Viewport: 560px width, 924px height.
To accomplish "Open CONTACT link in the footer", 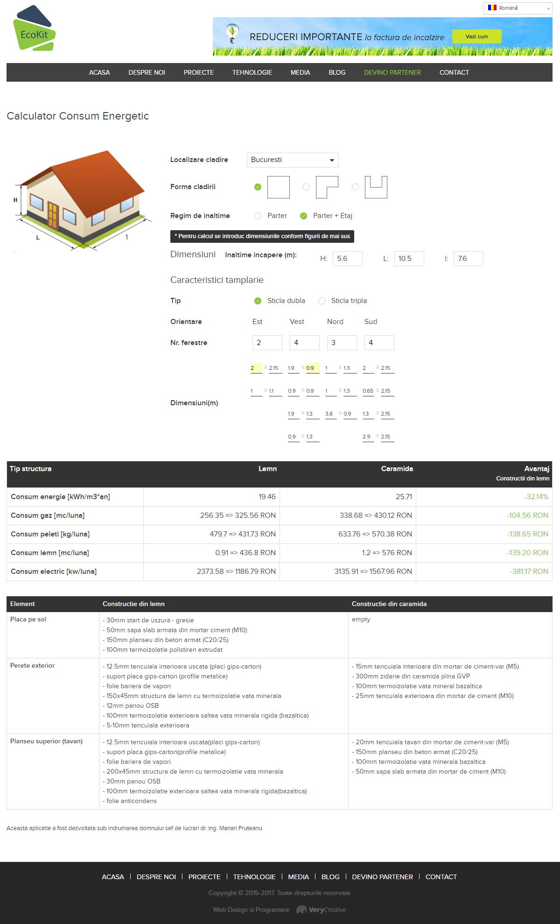I will 441,877.
